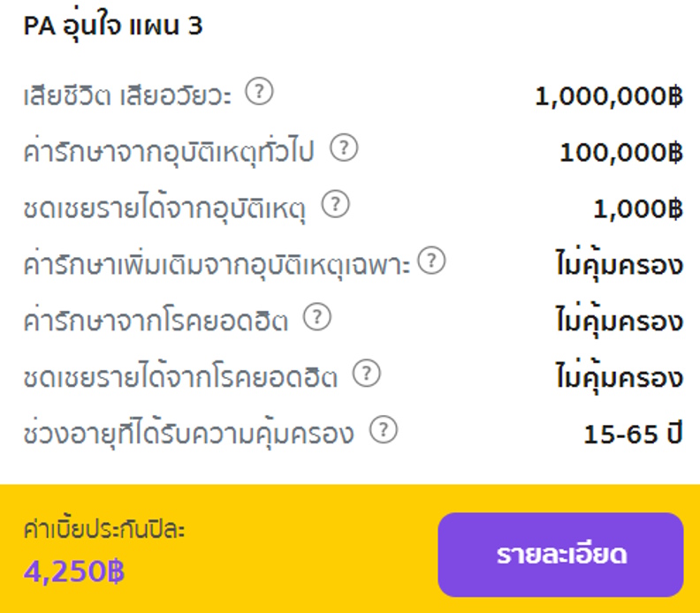Click the 15-65 ปี age range value

click(x=634, y=434)
